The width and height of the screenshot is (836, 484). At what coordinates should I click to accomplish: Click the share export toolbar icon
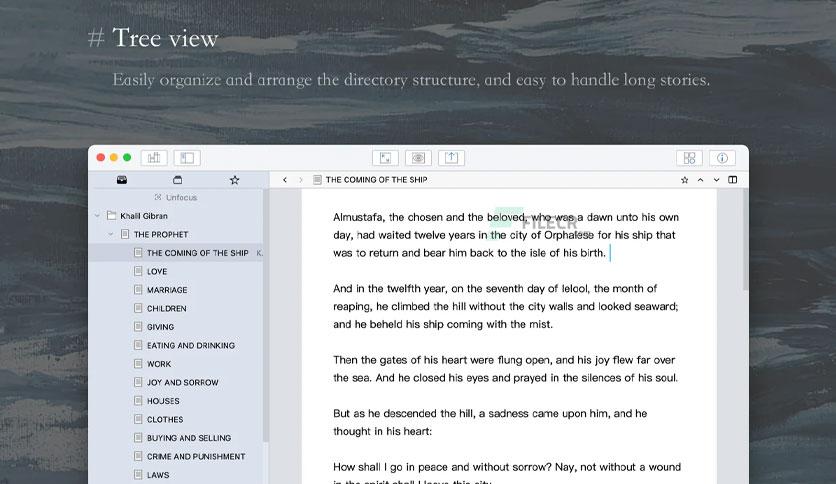point(452,158)
